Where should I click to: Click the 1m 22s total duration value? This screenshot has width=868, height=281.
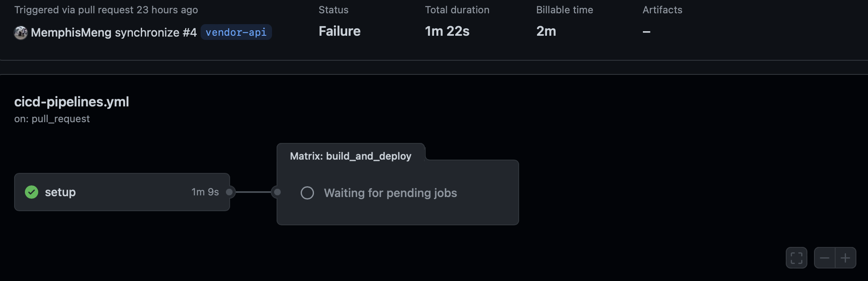pos(447,31)
